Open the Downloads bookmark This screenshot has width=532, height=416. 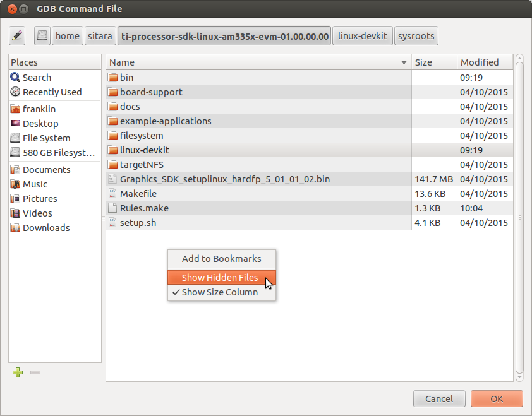pos(46,227)
